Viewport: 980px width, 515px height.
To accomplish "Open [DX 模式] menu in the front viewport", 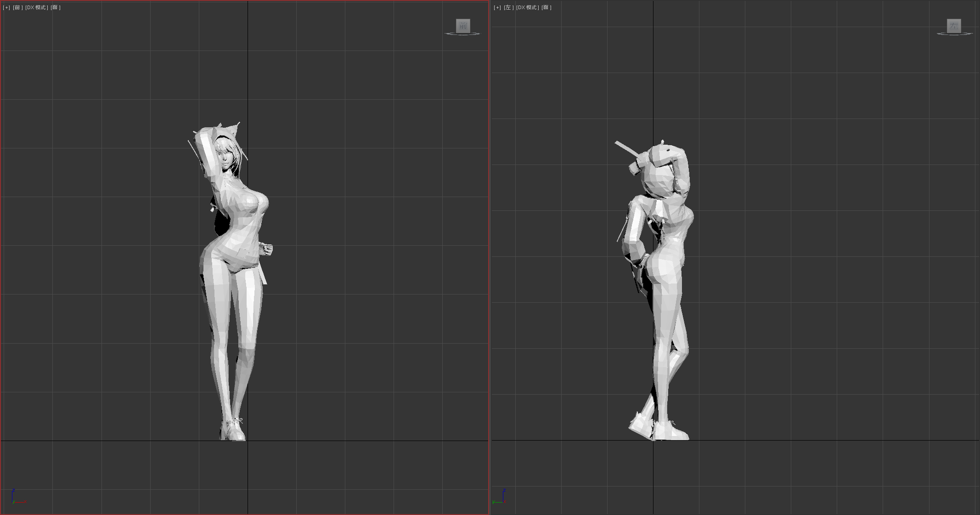I will click(x=37, y=7).
